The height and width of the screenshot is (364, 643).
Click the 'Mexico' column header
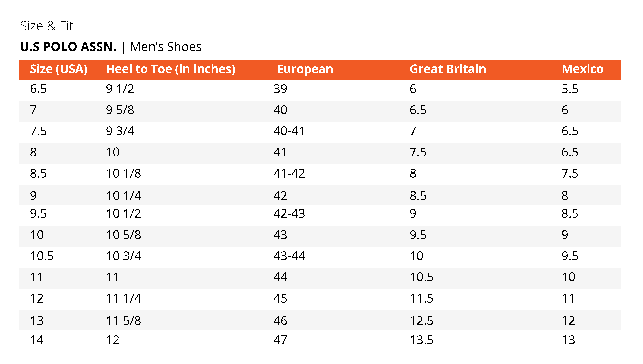tap(582, 69)
